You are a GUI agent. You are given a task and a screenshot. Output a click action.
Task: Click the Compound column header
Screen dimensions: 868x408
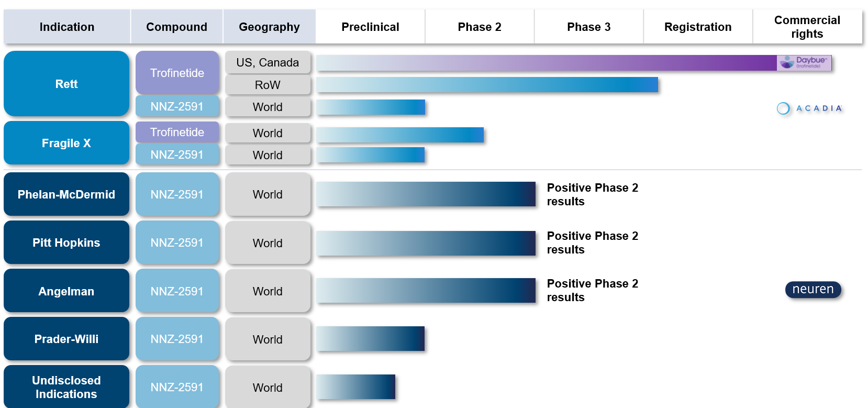[x=177, y=27]
